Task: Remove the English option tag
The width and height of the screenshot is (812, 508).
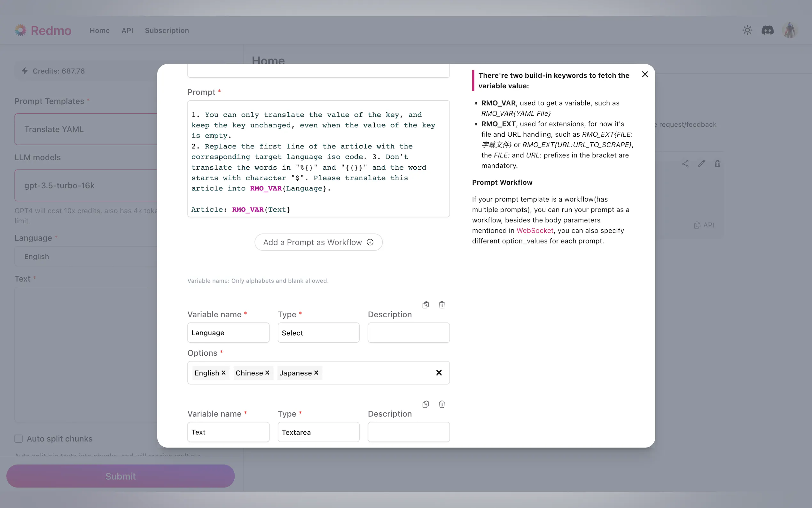Action: (x=223, y=373)
